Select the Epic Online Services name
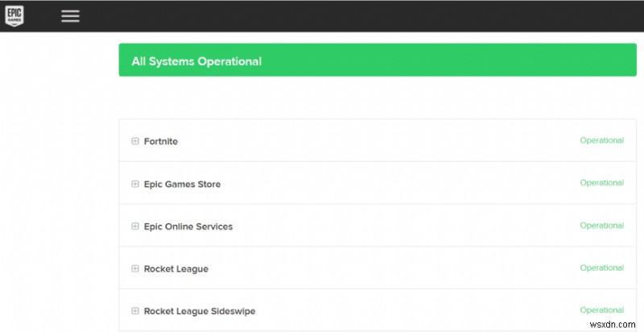The height and width of the screenshot is (332, 644). pyautogui.click(x=188, y=226)
